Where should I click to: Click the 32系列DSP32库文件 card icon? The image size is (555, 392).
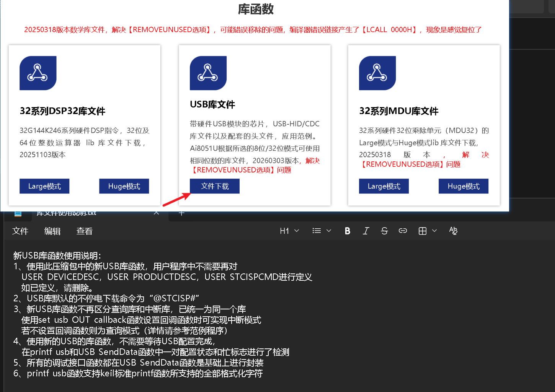tap(38, 73)
